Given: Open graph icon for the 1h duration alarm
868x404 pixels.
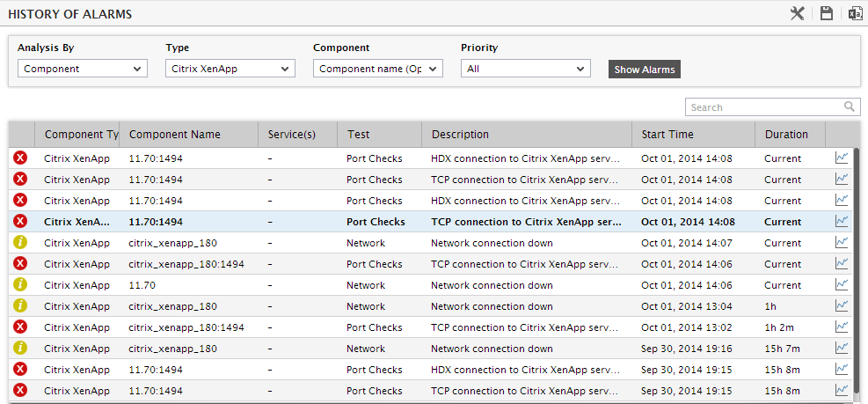Looking at the screenshot, I should pyautogui.click(x=842, y=305).
